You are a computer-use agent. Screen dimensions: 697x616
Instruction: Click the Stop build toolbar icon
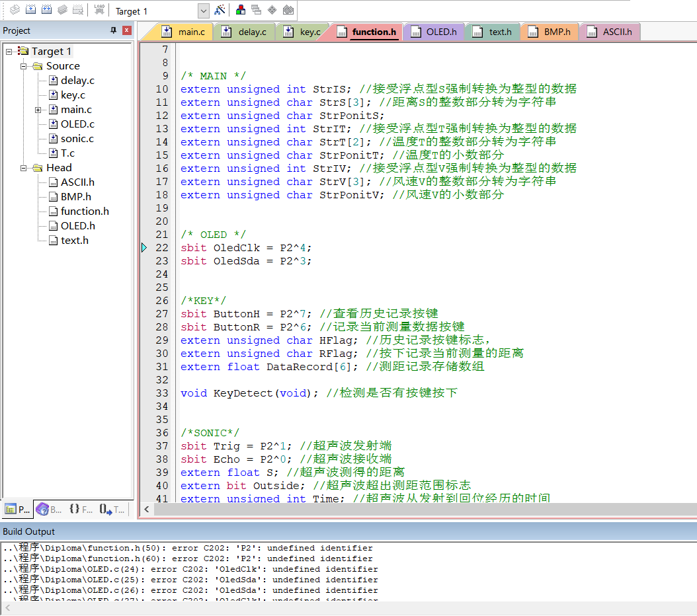(78, 10)
